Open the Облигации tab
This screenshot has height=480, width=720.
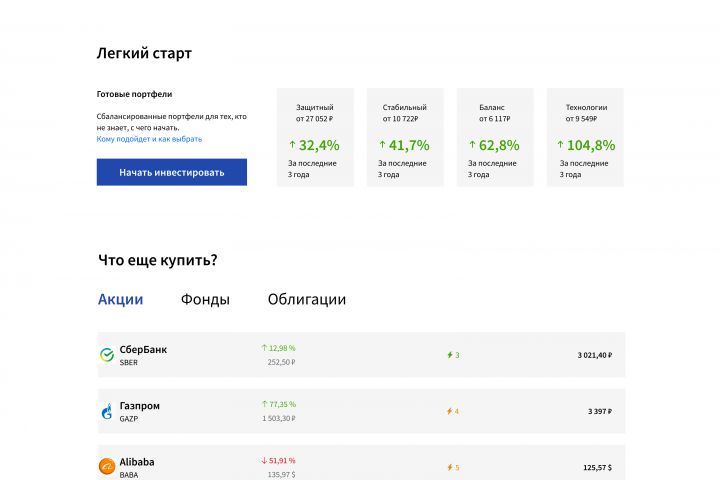[307, 299]
